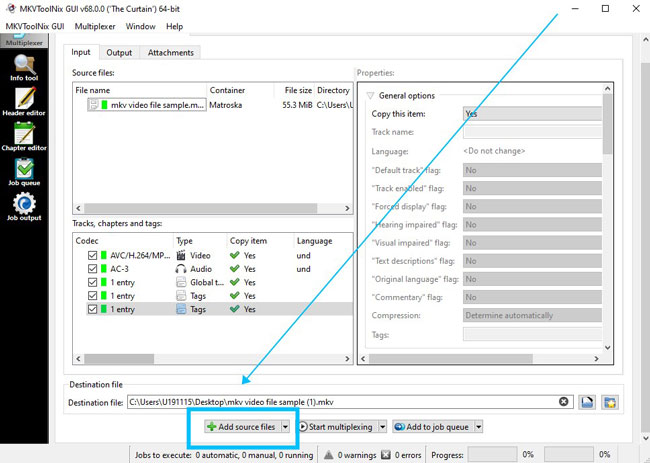Screen dimensions: 650x463
Task: Collapse the General options section
Action: click(x=370, y=96)
